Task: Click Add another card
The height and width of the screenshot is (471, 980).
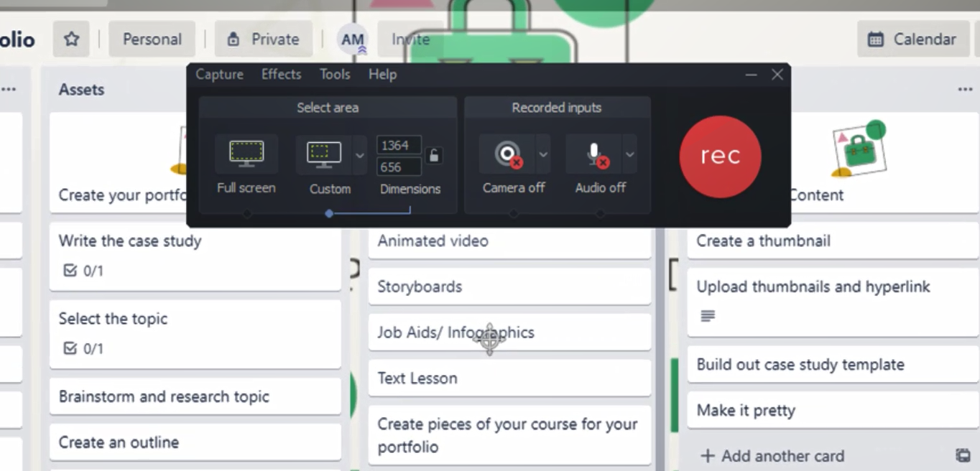Action: pyautogui.click(x=772, y=456)
